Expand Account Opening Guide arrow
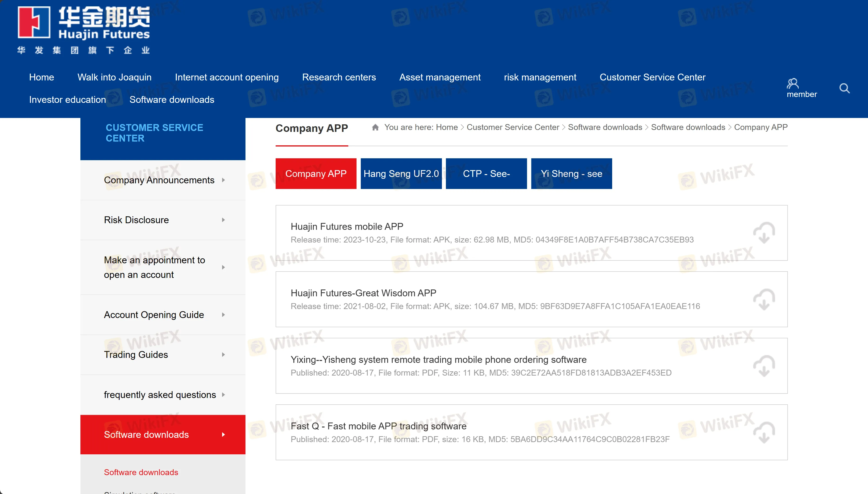The image size is (868, 494). [223, 315]
